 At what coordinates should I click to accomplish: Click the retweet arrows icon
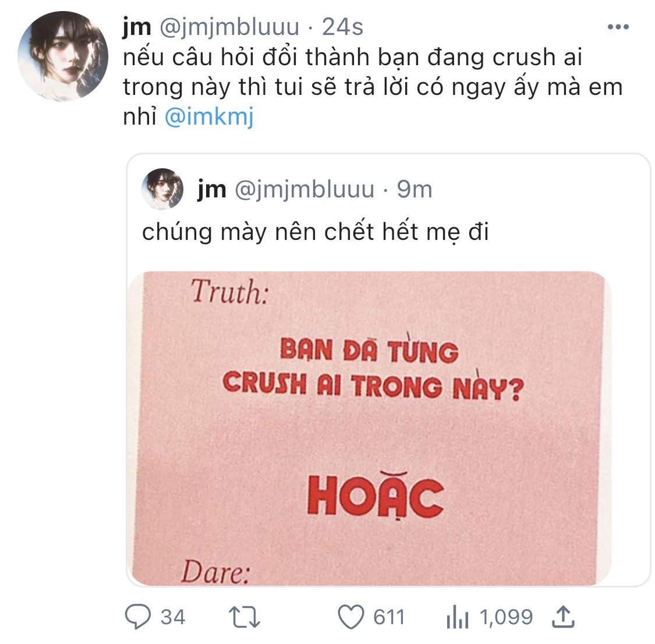[x=245, y=617]
